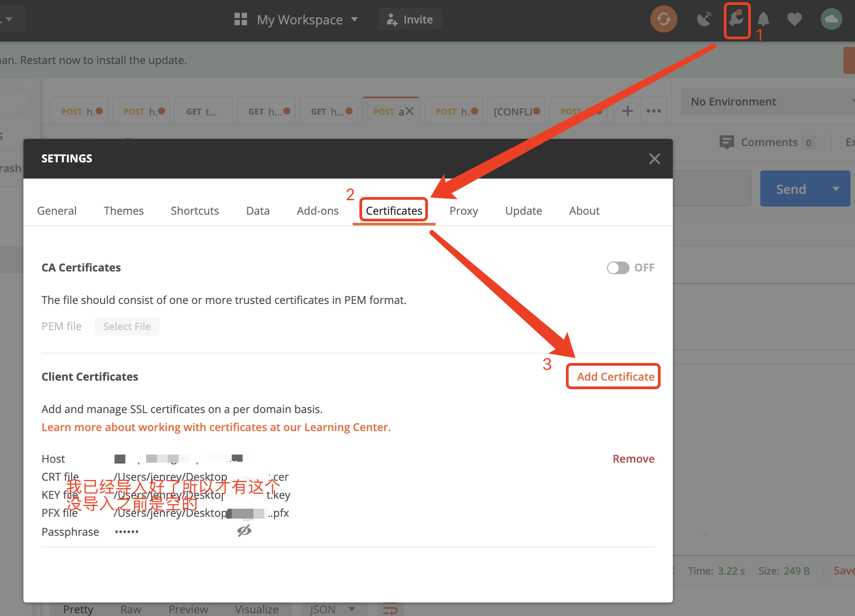
Task: Click the response Time 3.22 s value
Action: click(x=731, y=571)
